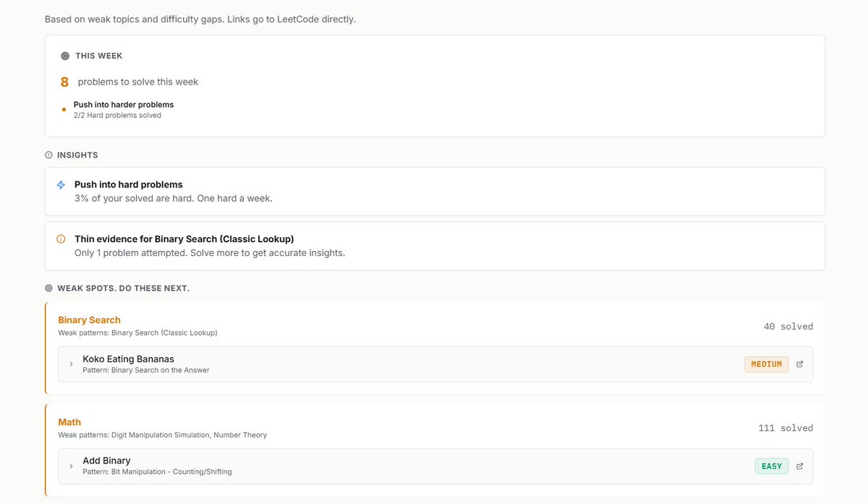The image size is (868, 504).
Task: Click the 'Thin evidence for Binary Search' insight title
Action: (184, 239)
